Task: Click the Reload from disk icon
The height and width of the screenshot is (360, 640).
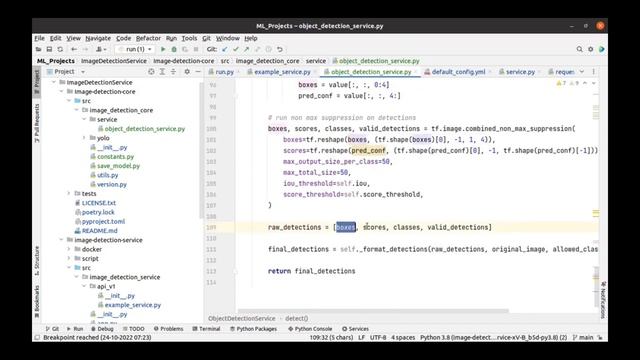Action: 60,49
